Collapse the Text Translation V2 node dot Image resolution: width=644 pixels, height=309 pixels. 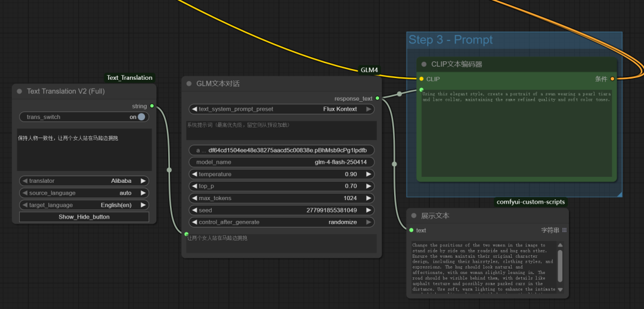pos(19,91)
